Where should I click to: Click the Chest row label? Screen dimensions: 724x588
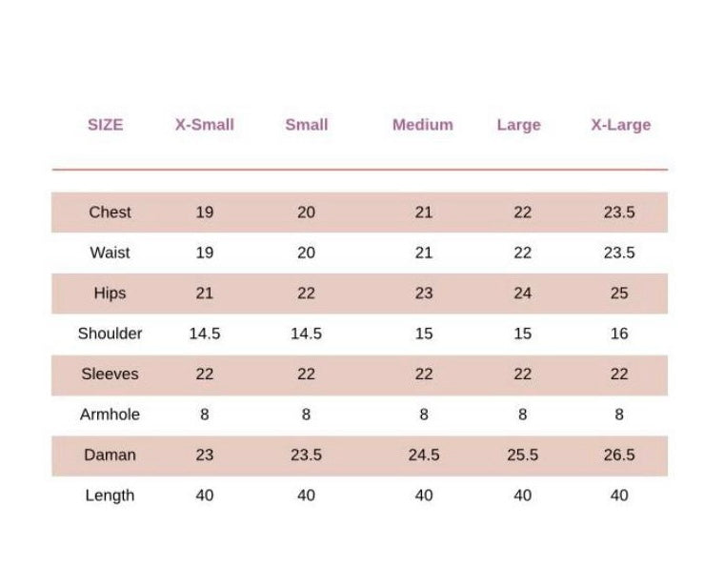click(x=110, y=213)
